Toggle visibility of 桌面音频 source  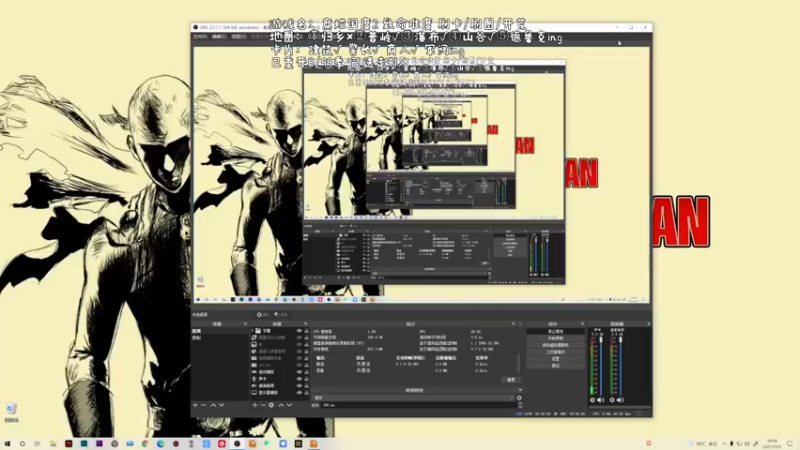pyautogui.click(x=299, y=386)
